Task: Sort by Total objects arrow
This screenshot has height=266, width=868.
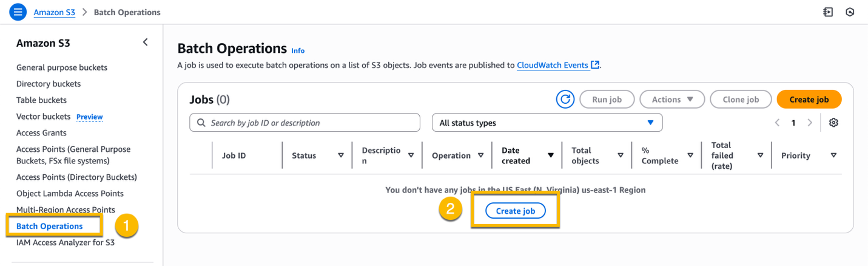Action: pyautogui.click(x=621, y=155)
